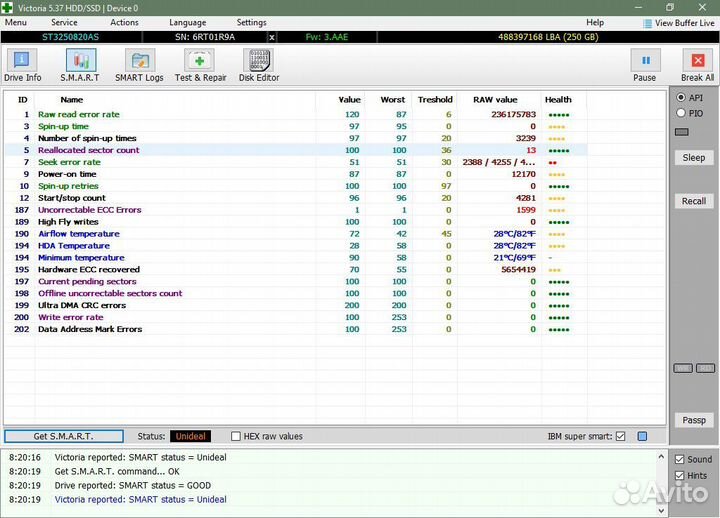Open SMART Logs

(139, 65)
